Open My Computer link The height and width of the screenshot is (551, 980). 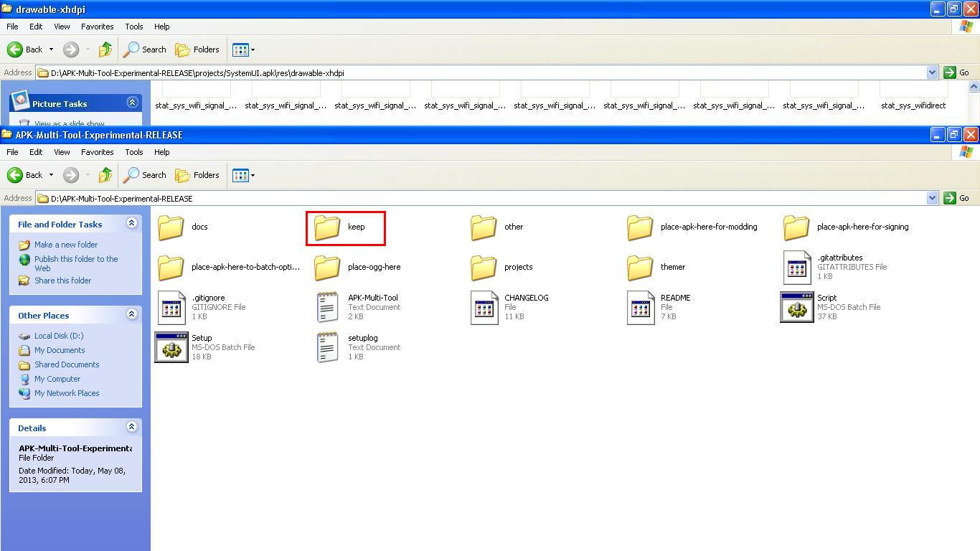click(x=57, y=379)
